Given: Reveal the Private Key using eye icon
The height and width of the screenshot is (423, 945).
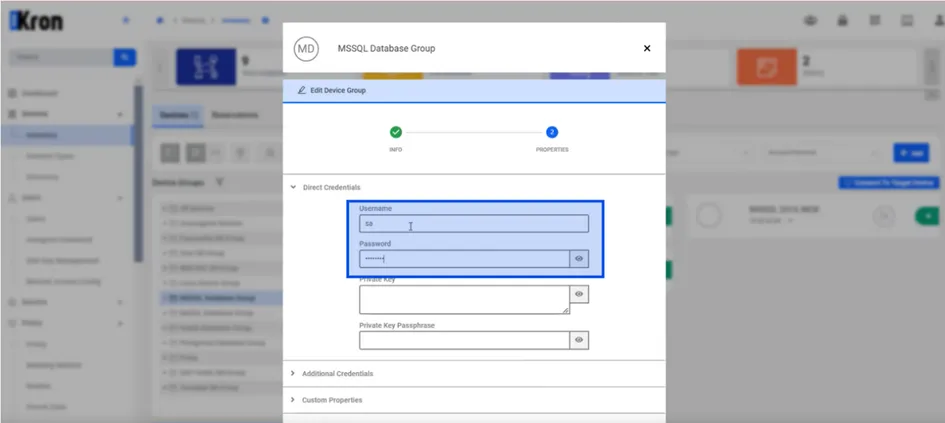Looking at the screenshot, I should click(579, 294).
